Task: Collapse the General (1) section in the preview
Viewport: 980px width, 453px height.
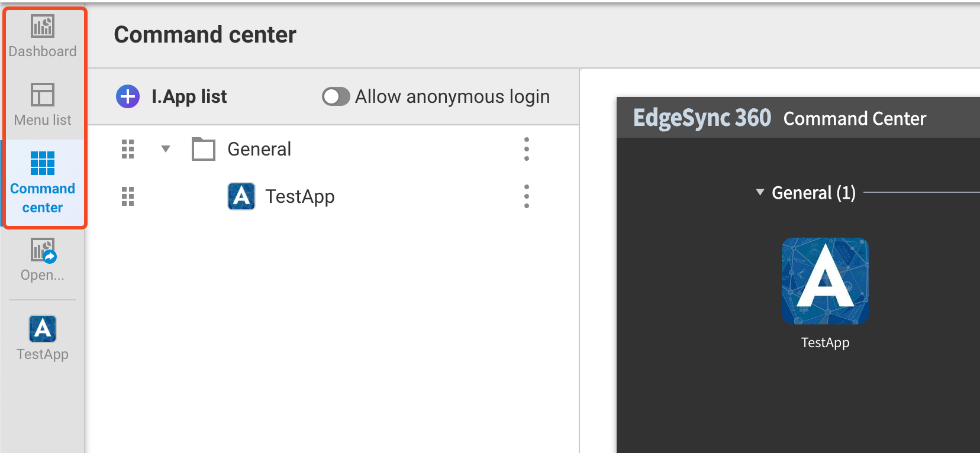Action: pos(759,192)
